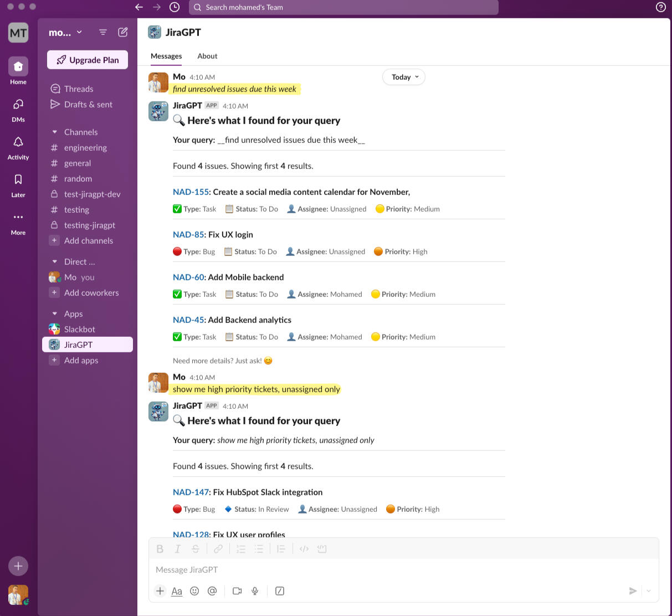Record audio clip with microphone icon
The height and width of the screenshot is (616, 672).
click(255, 591)
